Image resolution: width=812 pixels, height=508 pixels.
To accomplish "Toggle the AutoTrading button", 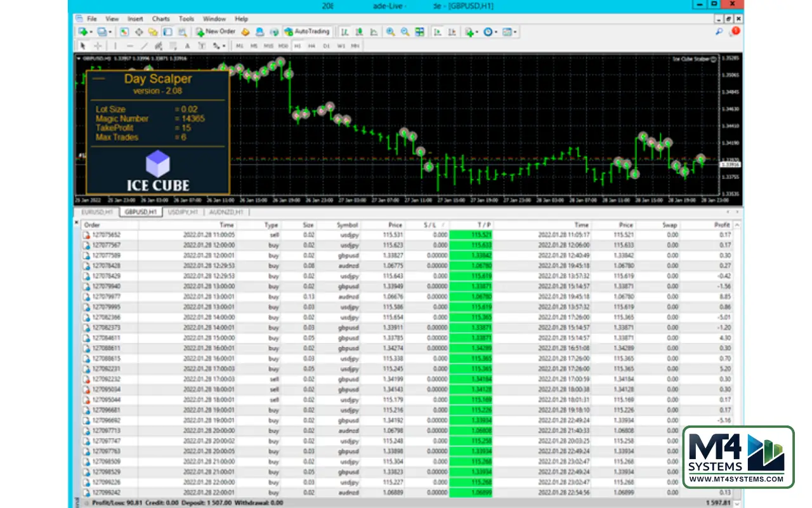I will [307, 32].
